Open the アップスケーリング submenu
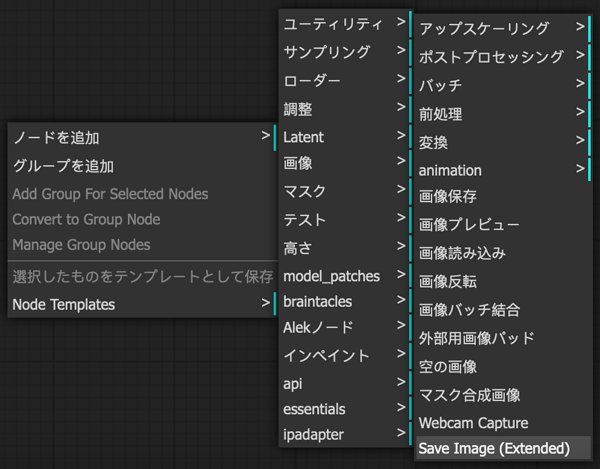The image size is (600, 469). click(504, 28)
